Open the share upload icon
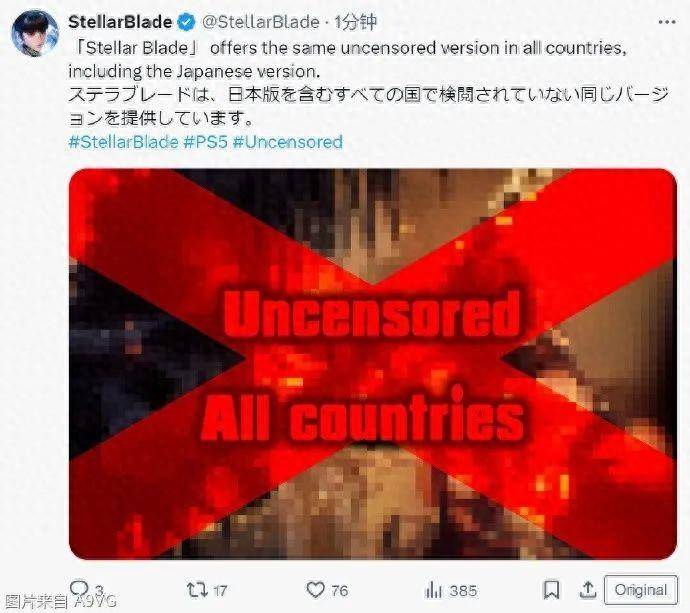Image resolution: width=690 pixels, height=613 pixels. 587,590
